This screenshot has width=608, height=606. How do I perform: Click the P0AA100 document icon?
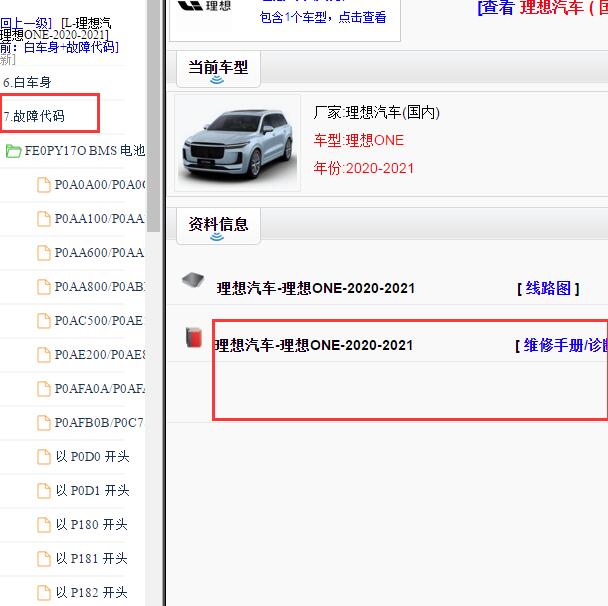43,219
